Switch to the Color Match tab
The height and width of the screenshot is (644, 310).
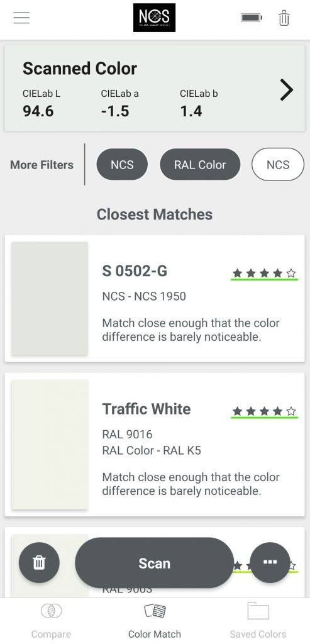155,621
